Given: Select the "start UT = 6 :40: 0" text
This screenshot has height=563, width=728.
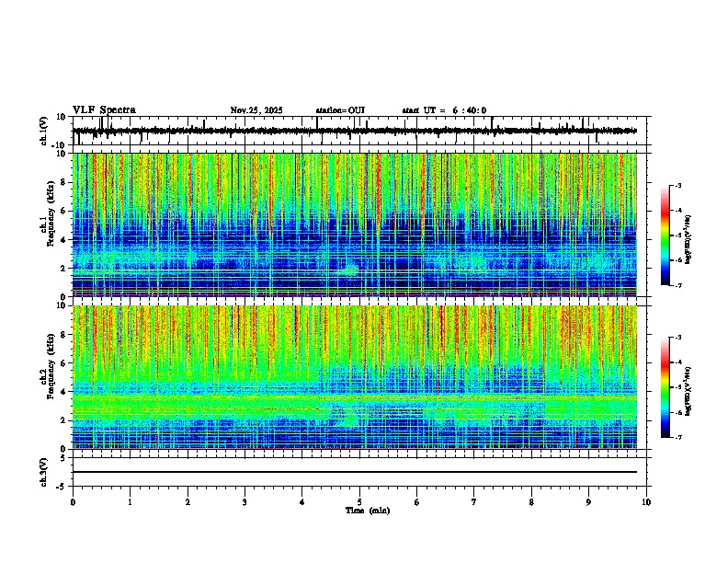Looking at the screenshot, I should (444, 110).
